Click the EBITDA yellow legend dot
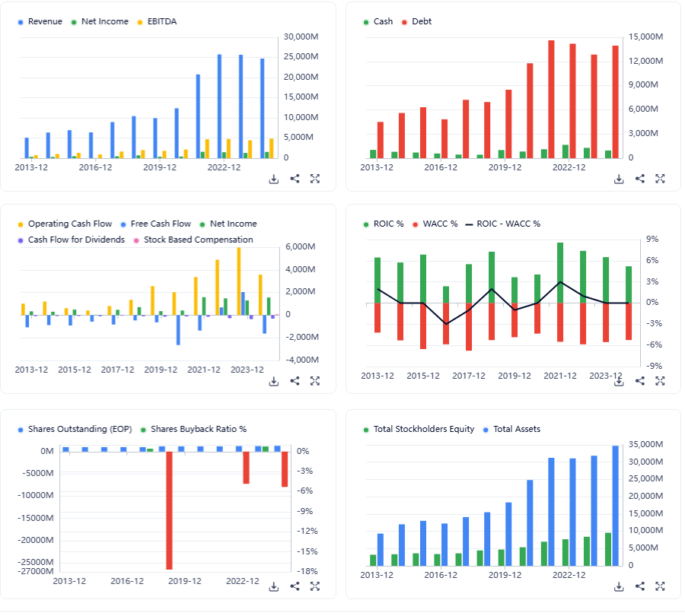The height and width of the screenshot is (616, 685). (140, 22)
